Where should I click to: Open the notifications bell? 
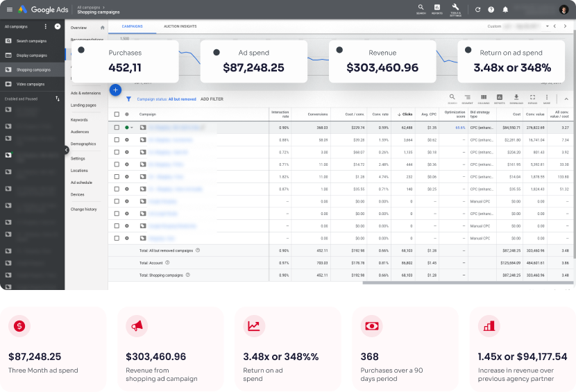coord(505,10)
